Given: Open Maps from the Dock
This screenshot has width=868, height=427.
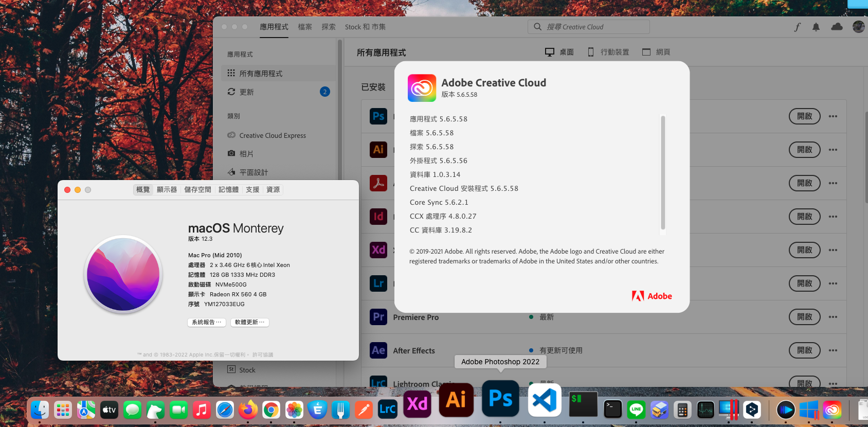Looking at the screenshot, I should pyautogui.click(x=86, y=410).
